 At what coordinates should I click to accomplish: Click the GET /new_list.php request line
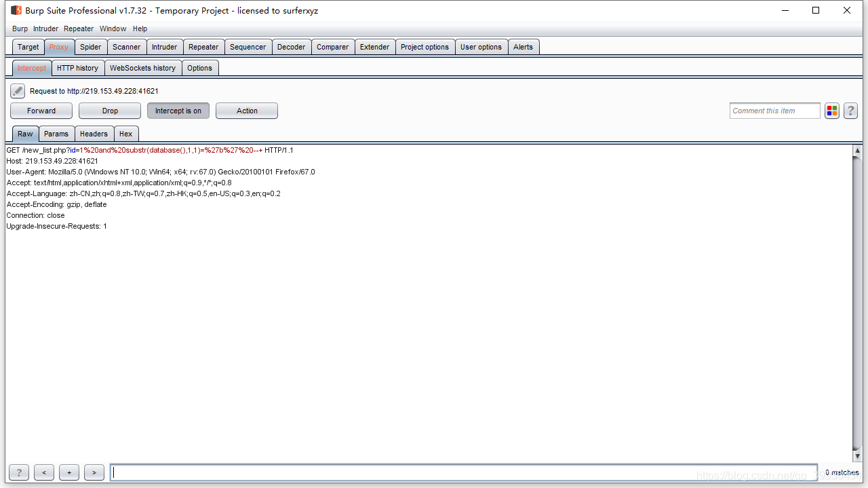(150, 150)
